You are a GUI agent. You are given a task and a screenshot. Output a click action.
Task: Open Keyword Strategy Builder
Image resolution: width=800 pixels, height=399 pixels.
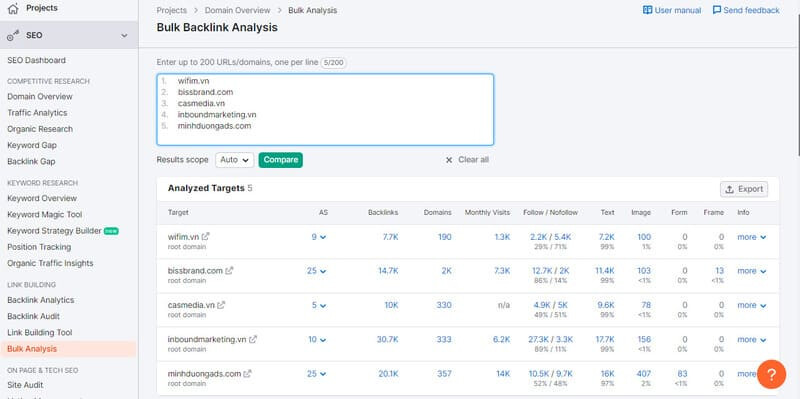pos(54,231)
